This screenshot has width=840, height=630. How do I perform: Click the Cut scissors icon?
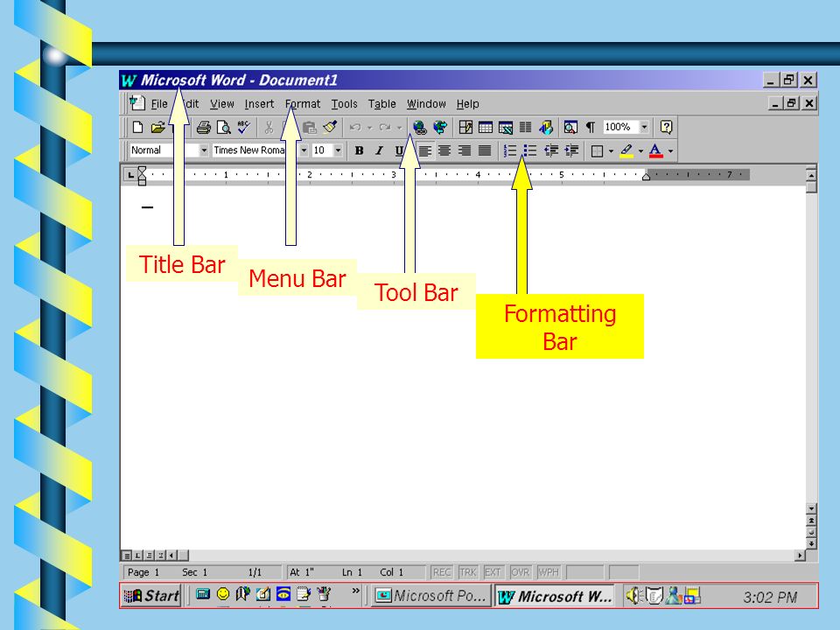point(269,127)
